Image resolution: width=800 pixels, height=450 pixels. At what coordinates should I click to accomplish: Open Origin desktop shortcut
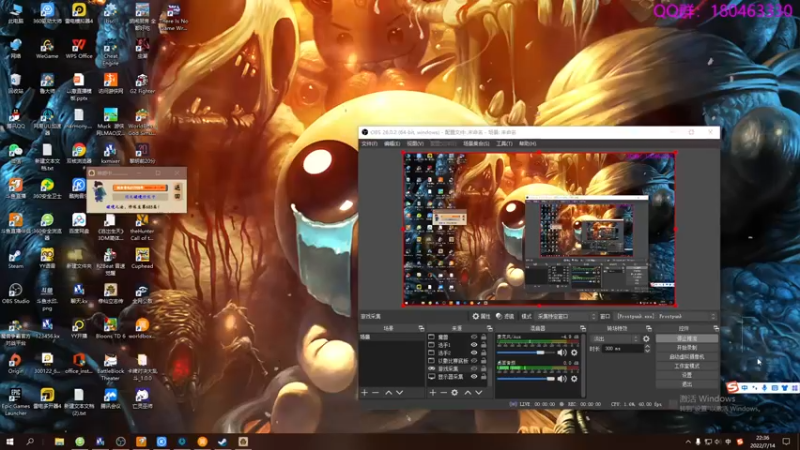point(15,363)
